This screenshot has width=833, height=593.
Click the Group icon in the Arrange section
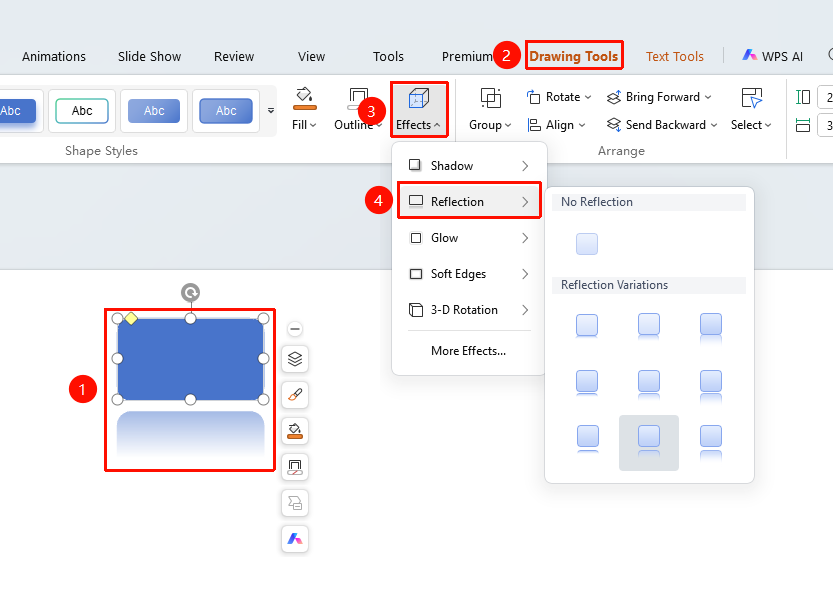(x=490, y=98)
